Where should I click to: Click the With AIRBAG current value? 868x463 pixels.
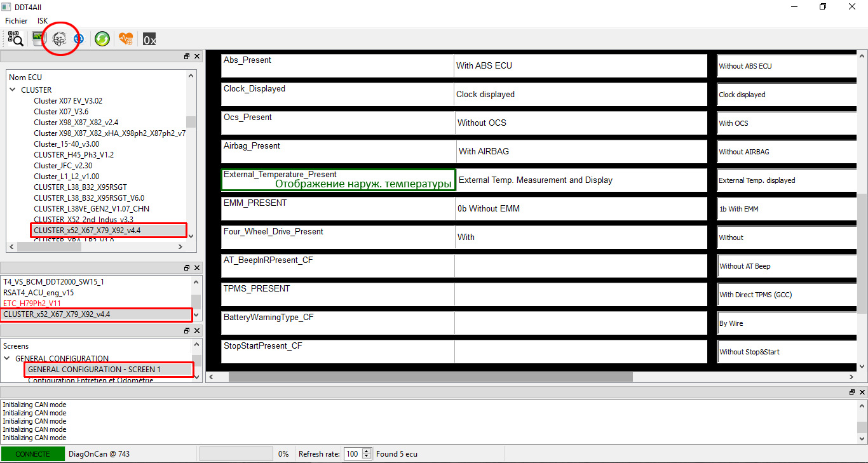click(x=484, y=151)
